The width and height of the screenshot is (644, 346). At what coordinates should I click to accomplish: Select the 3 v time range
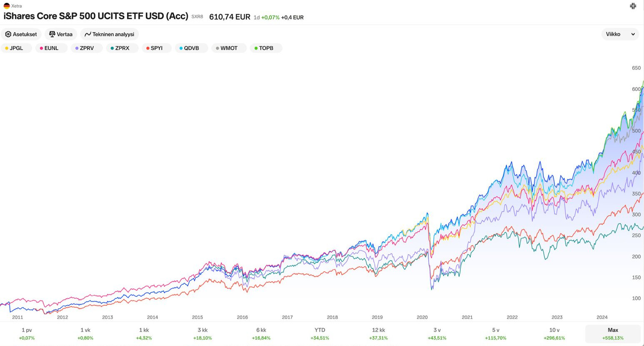click(x=437, y=333)
